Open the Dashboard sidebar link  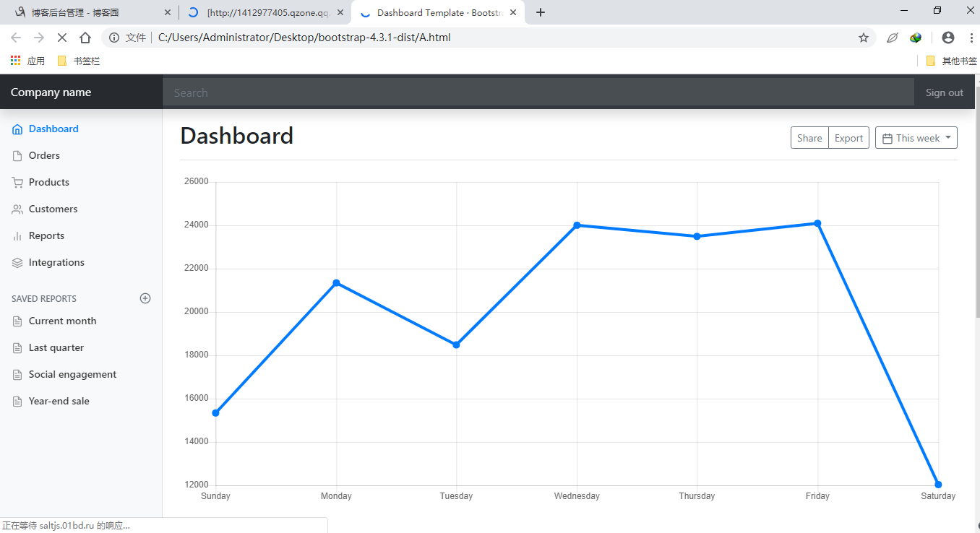[x=53, y=129]
